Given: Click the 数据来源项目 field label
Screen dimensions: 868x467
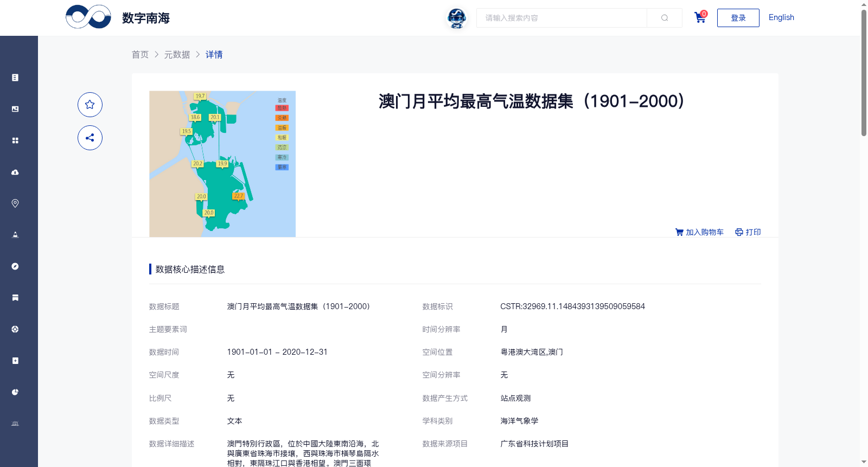Looking at the screenshot, I should [x=445, y=444].
